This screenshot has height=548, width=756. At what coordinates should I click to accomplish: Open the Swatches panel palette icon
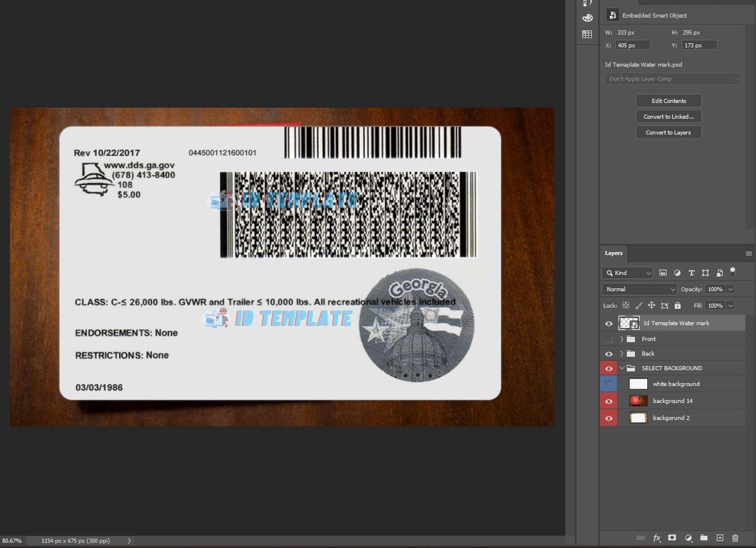(x=587, y=18)
